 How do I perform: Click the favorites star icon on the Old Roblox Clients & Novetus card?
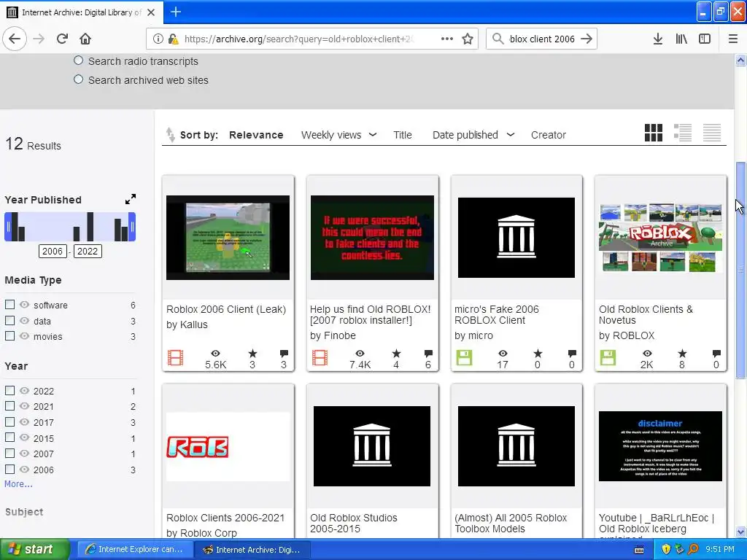pyautogui.click(x=682, y=354)
